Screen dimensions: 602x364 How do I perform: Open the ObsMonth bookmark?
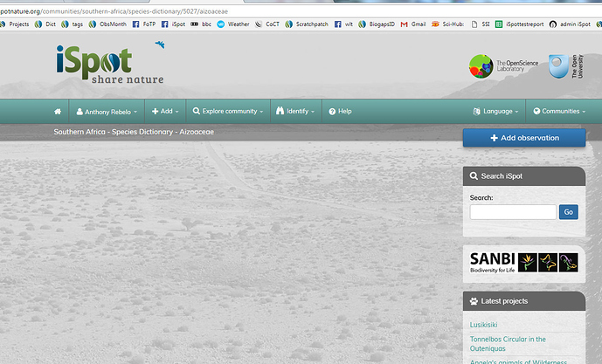pos(107,24)
